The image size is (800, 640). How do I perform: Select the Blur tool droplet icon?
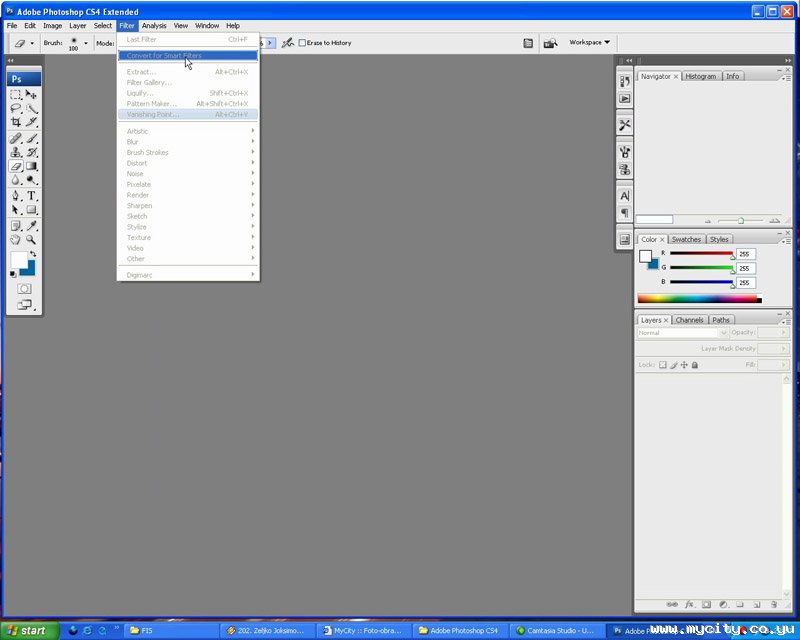click(x=16, y=180)
